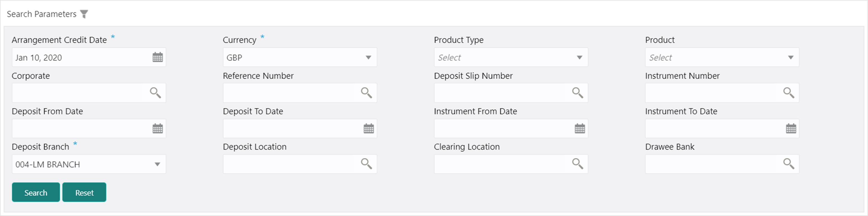Open Instrument To Date calendar icon
This screenshot has width=868, height=216.
791,128
